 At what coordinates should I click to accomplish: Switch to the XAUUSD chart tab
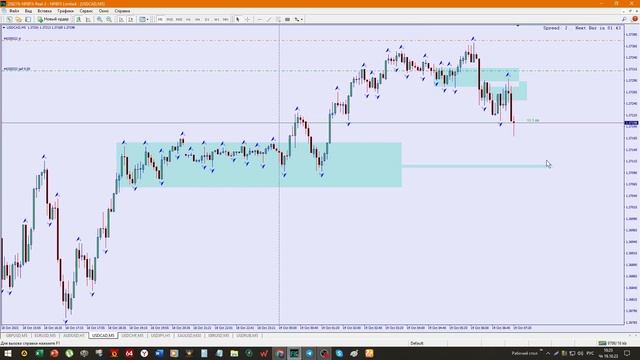click(x=189, y=336)
